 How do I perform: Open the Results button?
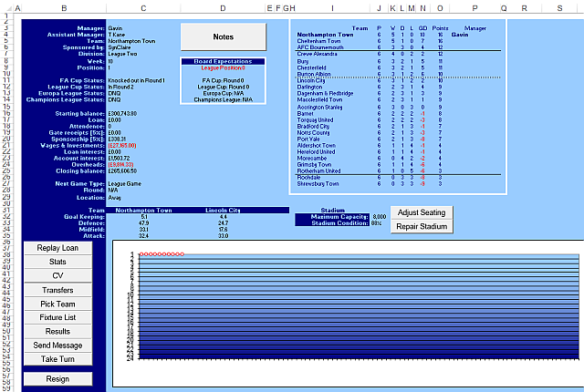coord(57,332)
